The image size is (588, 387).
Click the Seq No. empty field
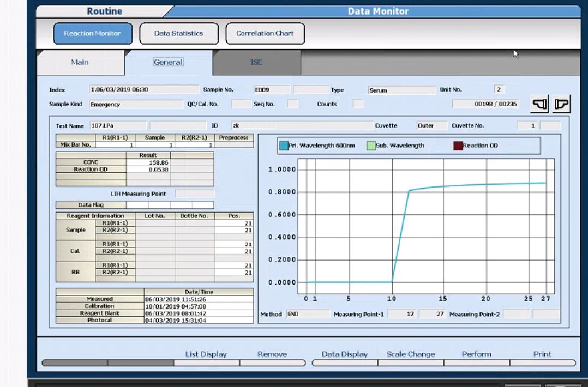coord(292,104)
